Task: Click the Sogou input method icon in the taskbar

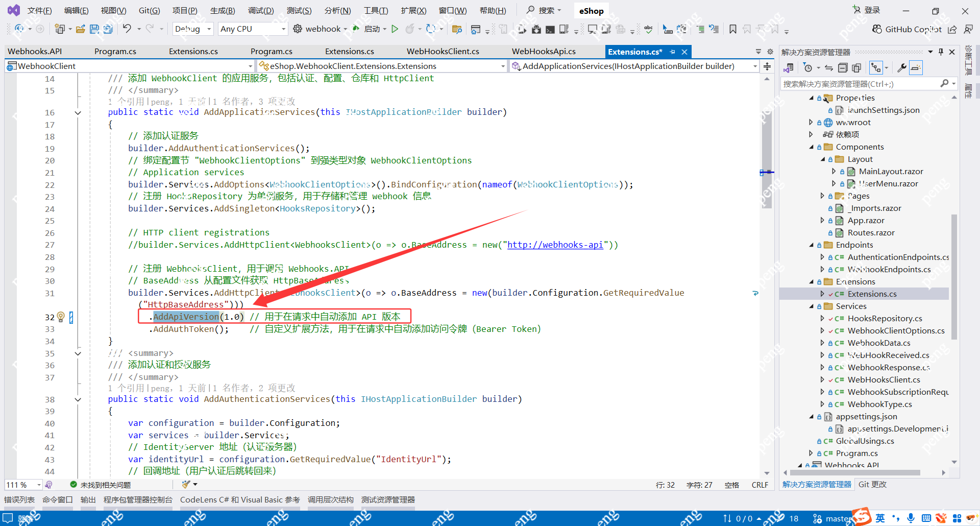Action: click(862, 517)
